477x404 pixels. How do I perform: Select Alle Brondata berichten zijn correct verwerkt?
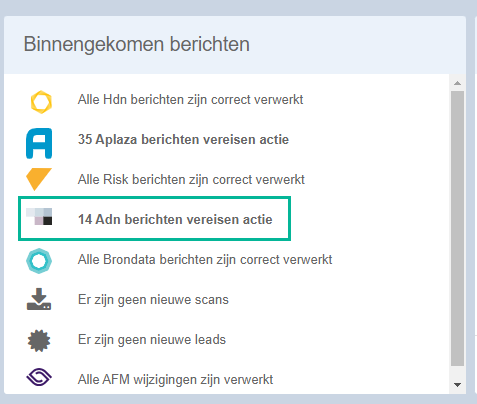205,259
